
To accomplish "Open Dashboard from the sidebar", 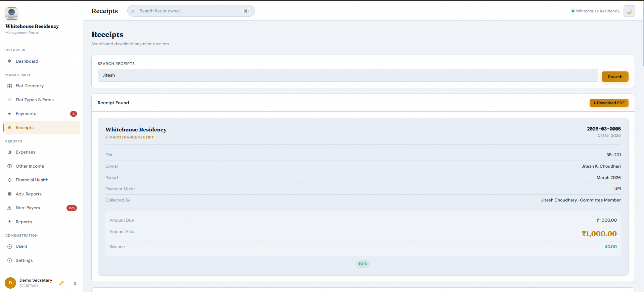I will (x=27, y=61).
